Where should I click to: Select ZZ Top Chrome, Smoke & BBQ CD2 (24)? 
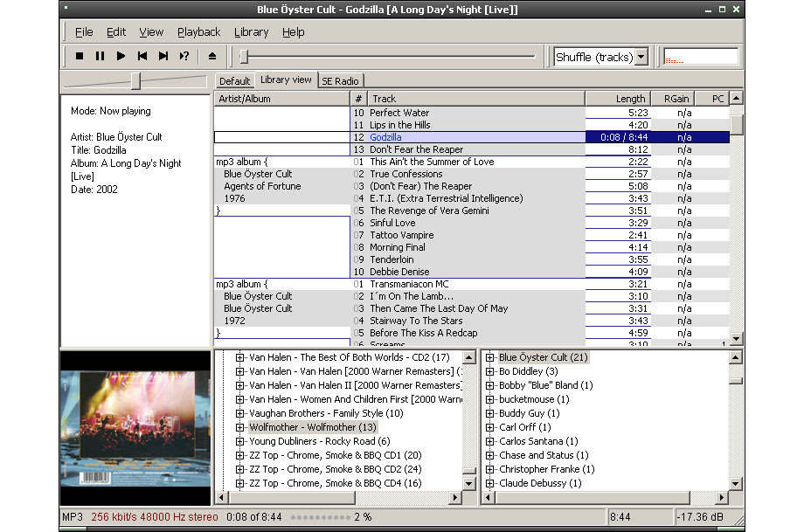[336, 469]
